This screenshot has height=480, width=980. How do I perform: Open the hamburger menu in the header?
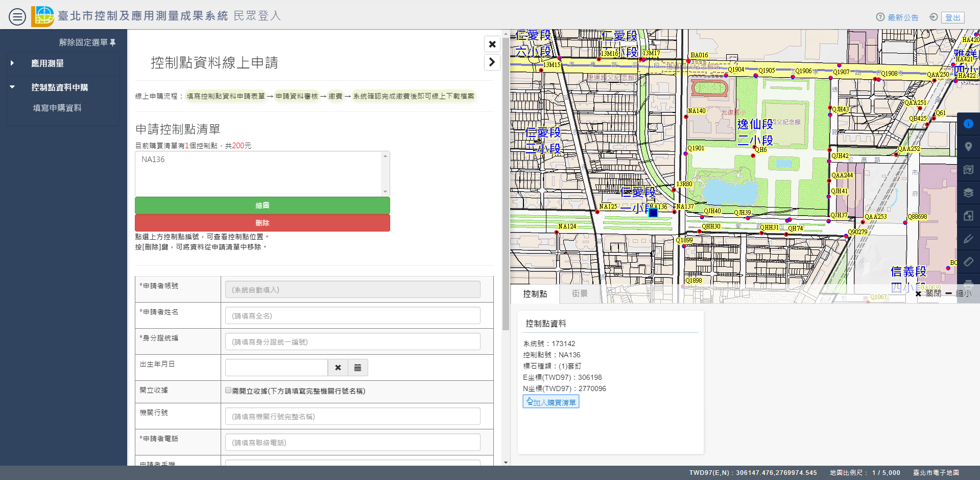[17, 17]
